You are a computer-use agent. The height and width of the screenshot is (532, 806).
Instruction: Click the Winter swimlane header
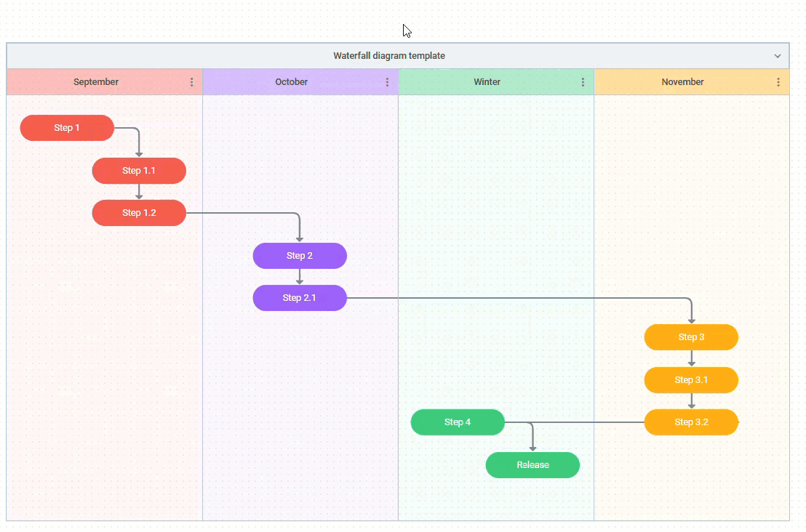point(487,82)
